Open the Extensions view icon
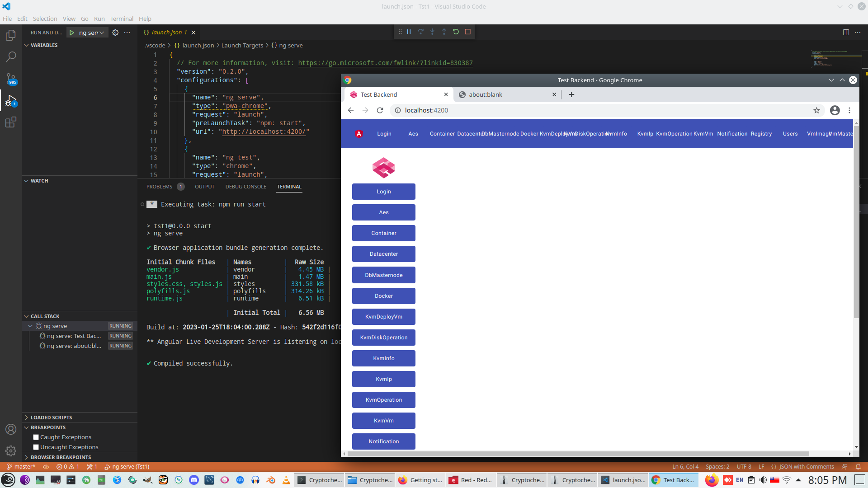868x488 pixels. click(x=11, y=122)
